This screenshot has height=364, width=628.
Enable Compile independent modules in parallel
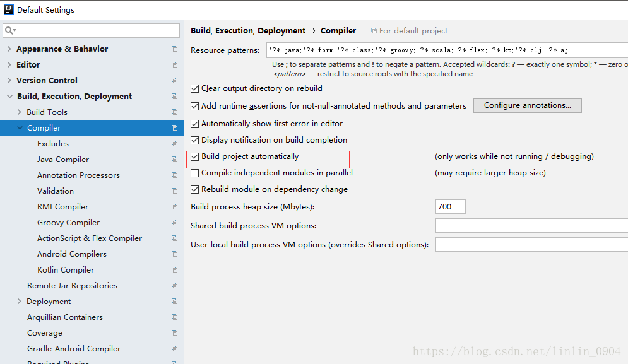coord(194,173)
